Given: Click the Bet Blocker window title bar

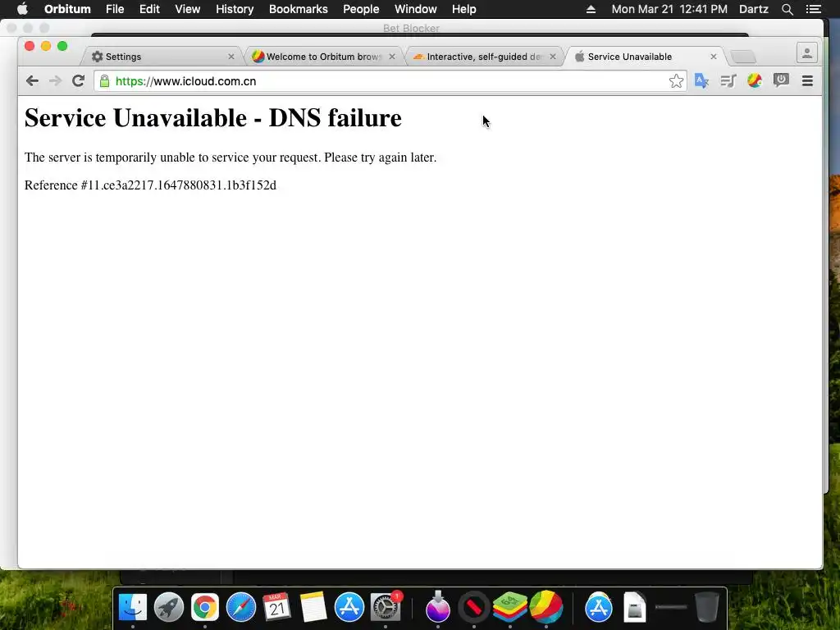Looking at the screenshot, I should pyautogui.click(x=411, y=28).
